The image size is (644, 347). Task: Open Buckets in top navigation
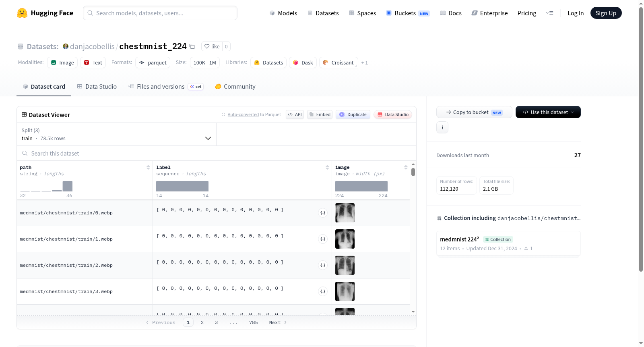[408, 13]
